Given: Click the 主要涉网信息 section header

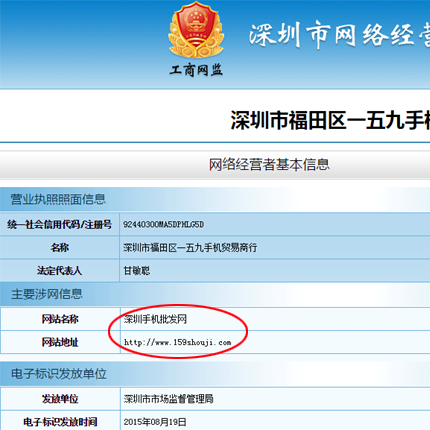Looking at the screenshot, I should pyautogui.click(x=47, y=294).
